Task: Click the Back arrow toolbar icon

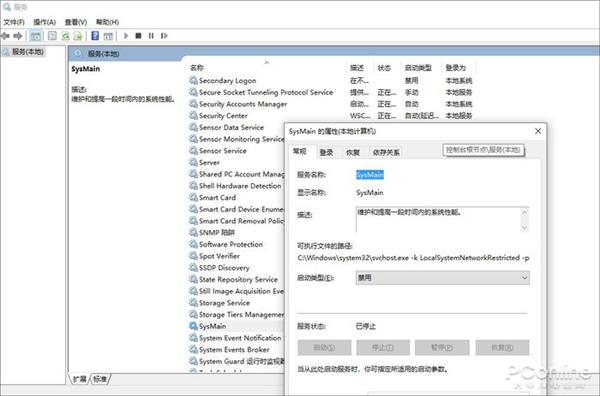Action: coord(5,36)
